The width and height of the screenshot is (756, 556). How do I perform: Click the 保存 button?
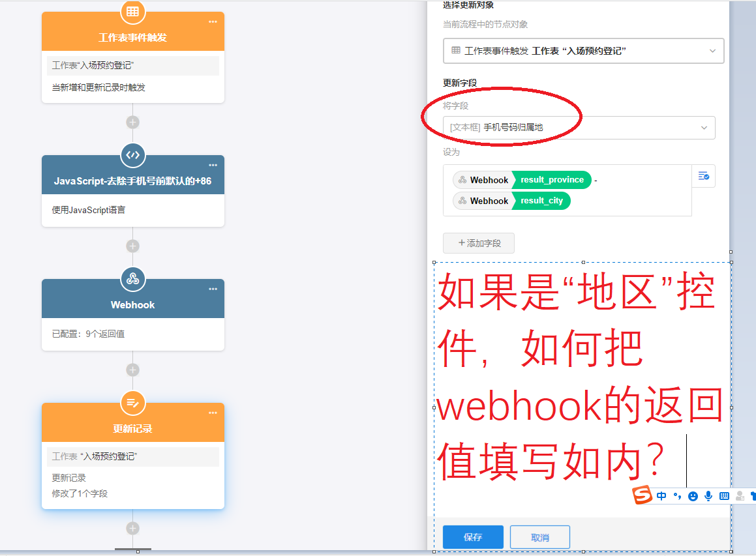pyautogui.click(x=473, y=537)
